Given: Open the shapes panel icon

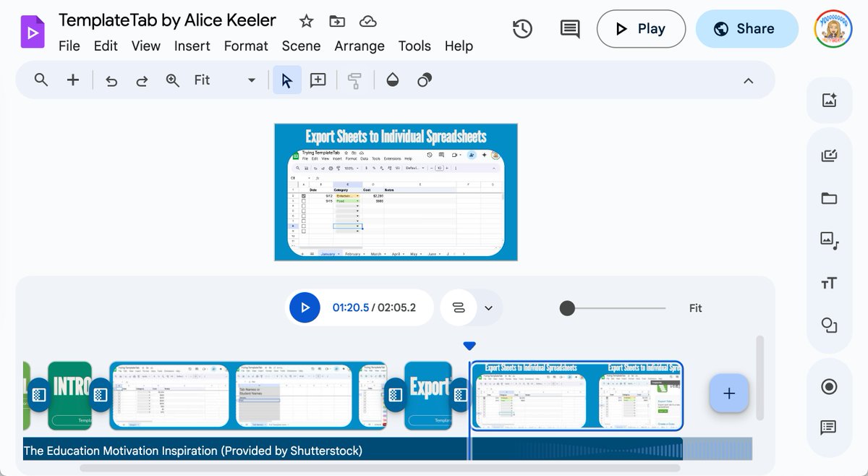Looking at the screenshot, I should coord(829,326).
